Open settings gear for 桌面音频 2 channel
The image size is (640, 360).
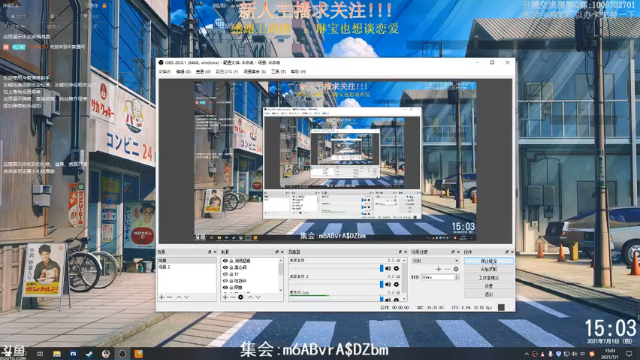[396, 284]
